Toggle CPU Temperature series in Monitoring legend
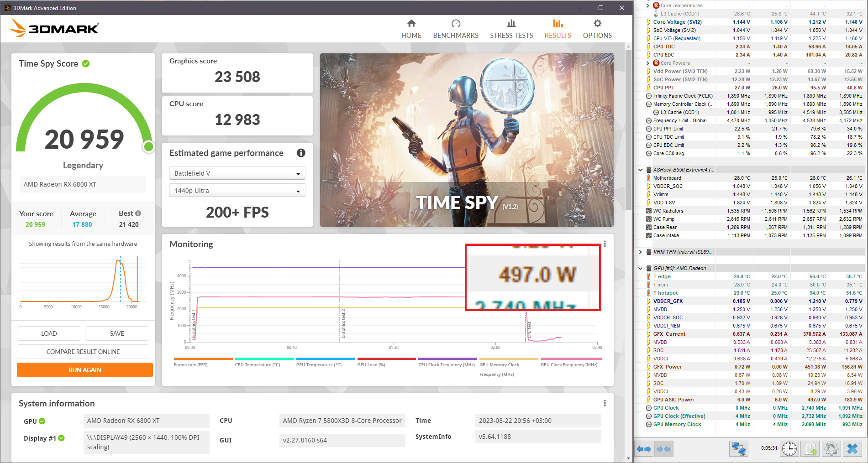The image size is (868, 463). 264,362
